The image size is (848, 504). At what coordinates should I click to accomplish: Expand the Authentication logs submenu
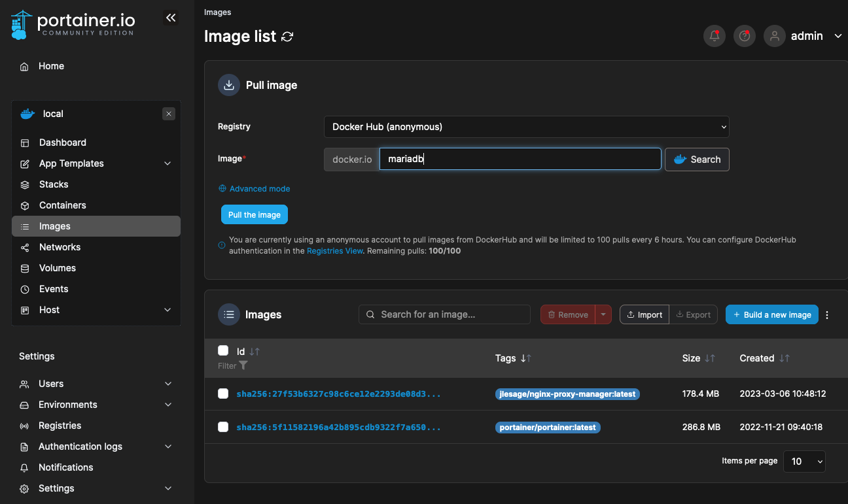168,446
